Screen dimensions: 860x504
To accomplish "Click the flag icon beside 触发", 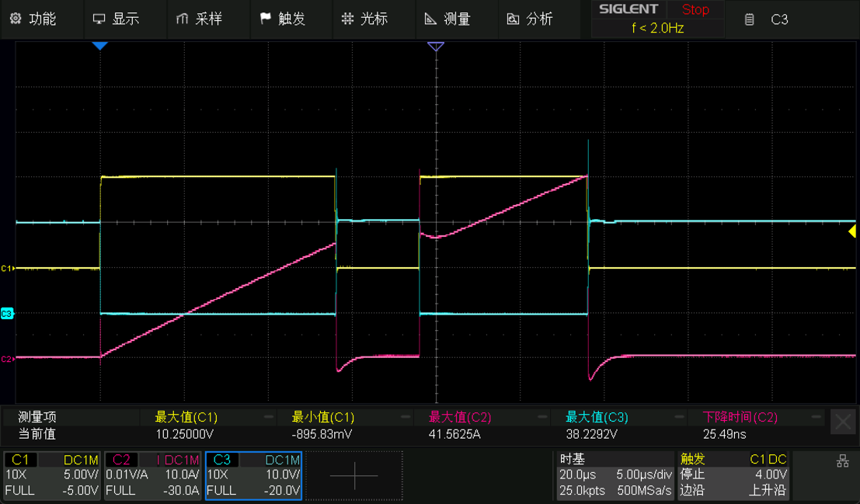I will click(x=266, y=19).
